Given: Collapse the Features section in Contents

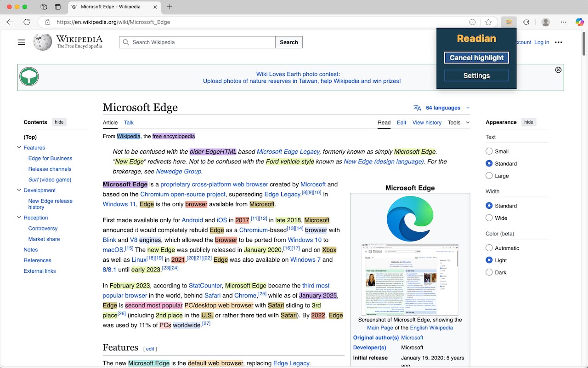Looking at the screenshot, I should pyautogui.click(x=19, y=148).
